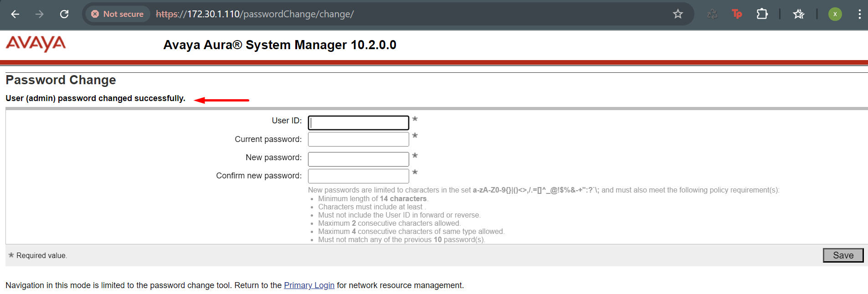This screenshot has width=868, height=294.
Task: Click 'previous 10 password(s)' requirement
Action: pyautogui.click(x=401, y=240)
